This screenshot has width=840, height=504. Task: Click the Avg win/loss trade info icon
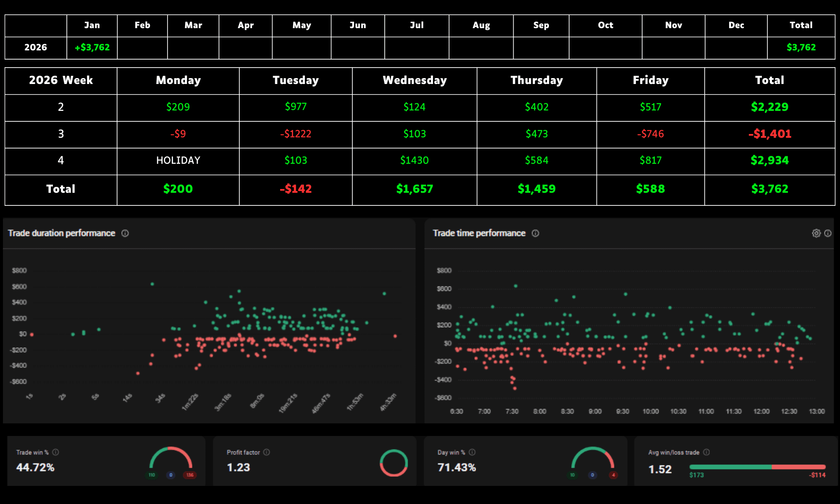click(x=706, y=452)
